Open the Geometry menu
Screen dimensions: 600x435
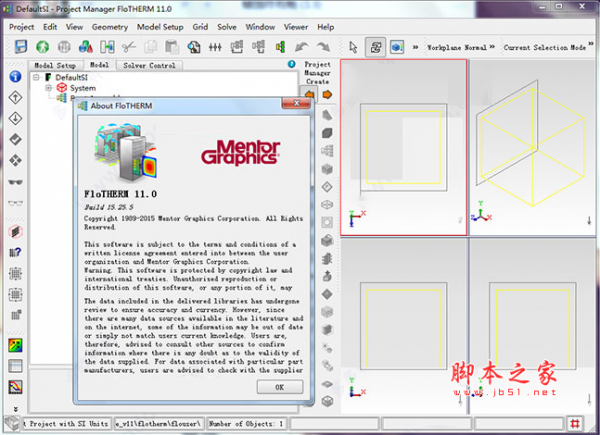(x=110, y=27)
